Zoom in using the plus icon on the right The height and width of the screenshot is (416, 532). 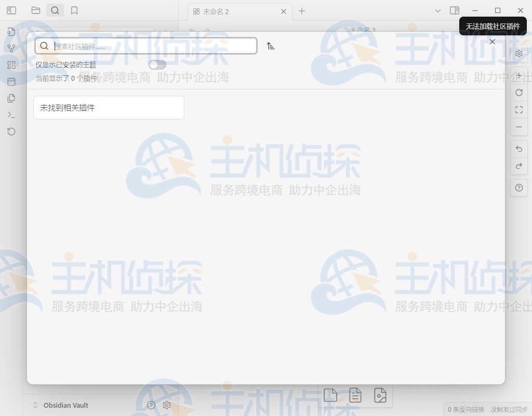(x=518, y=75)
